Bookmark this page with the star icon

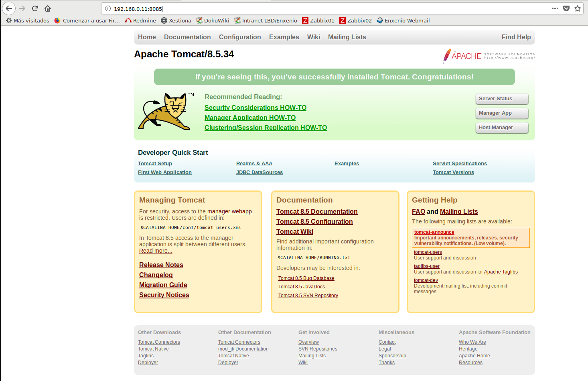pyautogui.click(x=578, y=8)
